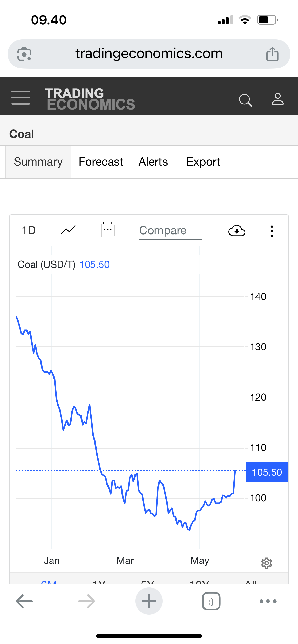The image size is (298, 644).
Task: Go back with the browser back arrow
Action: pyautogui.click(x=24, y=601)
